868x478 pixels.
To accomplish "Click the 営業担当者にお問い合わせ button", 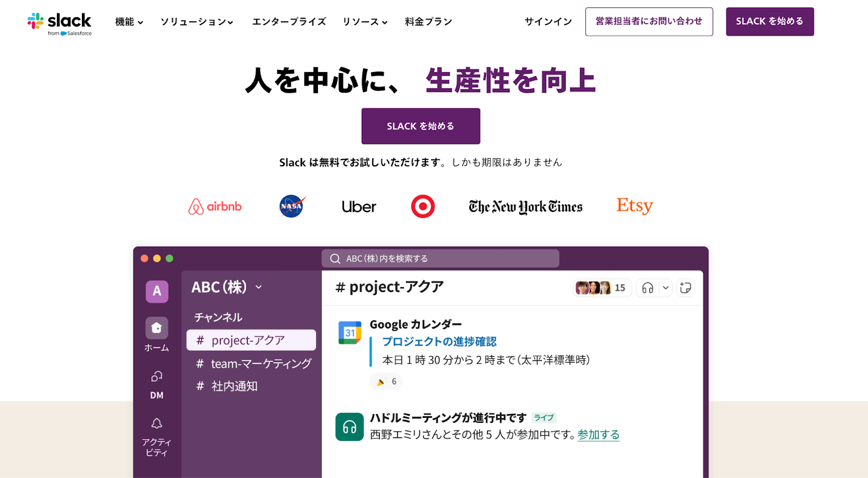I will click(649, 22).
